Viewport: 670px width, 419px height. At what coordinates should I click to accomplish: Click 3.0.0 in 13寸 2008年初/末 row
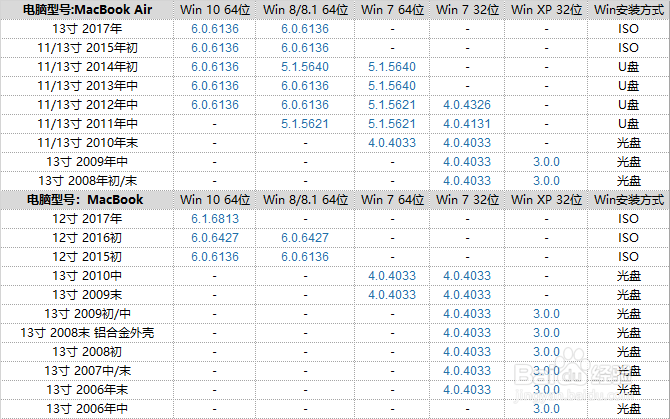pos(547,181)
